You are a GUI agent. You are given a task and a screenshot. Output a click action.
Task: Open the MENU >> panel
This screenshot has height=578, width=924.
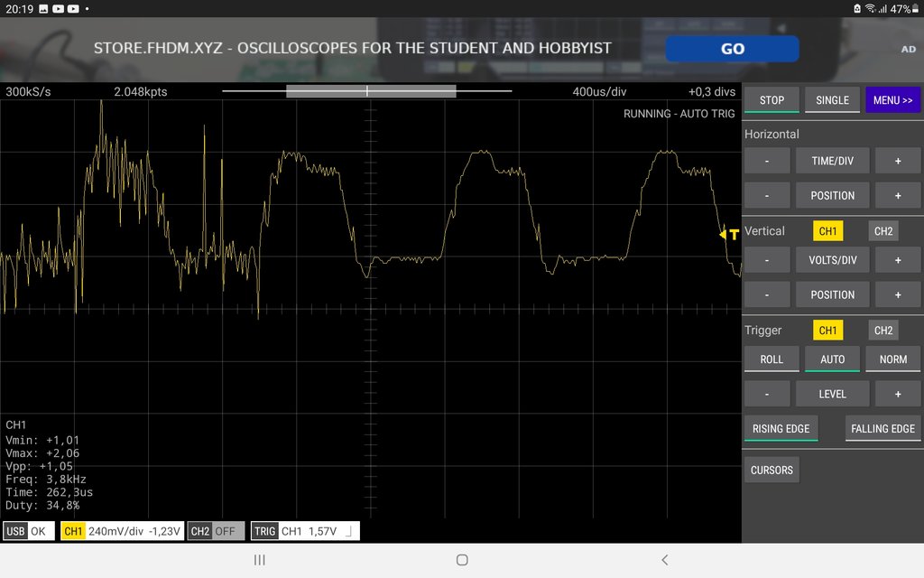pos(892,100)
